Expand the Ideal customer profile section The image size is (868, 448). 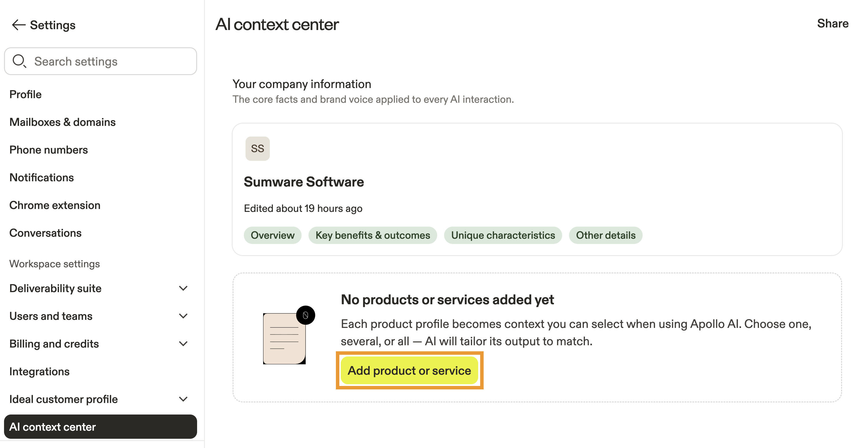[x=183, y=400]
